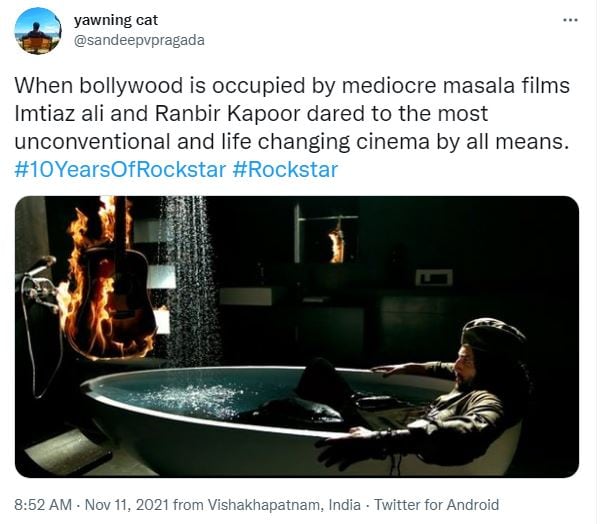Open the yawning cat display name profile
Viewport: 609px width, 524px height.
click(116, 21)
